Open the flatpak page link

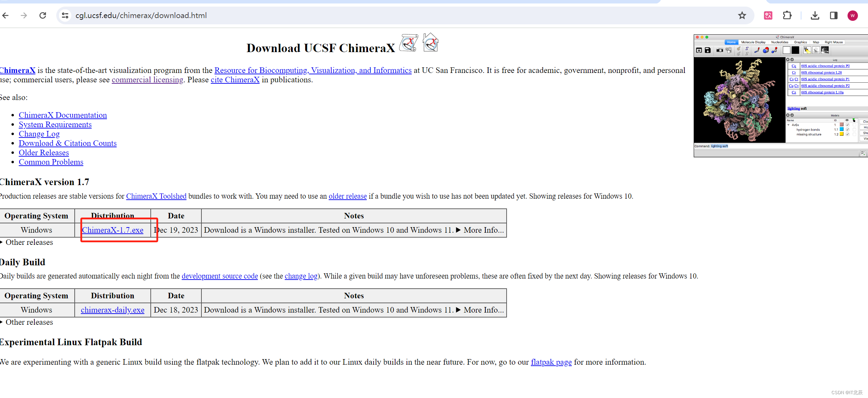pyautogui.click(x=551, y=362)
